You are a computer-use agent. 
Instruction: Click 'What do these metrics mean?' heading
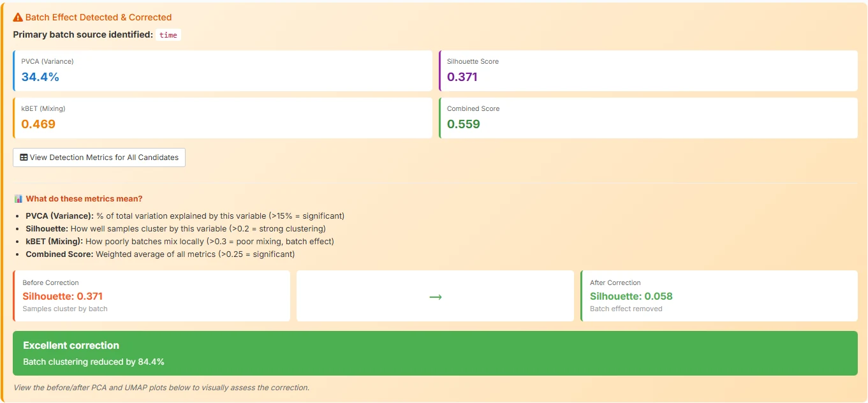point(84,199)
